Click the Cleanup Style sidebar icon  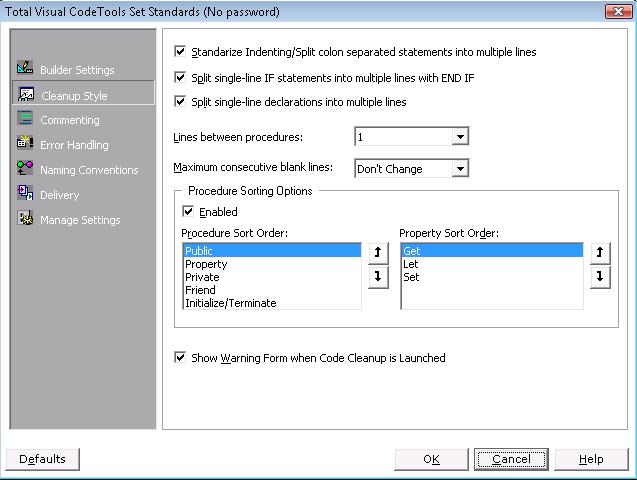(26, 94)
